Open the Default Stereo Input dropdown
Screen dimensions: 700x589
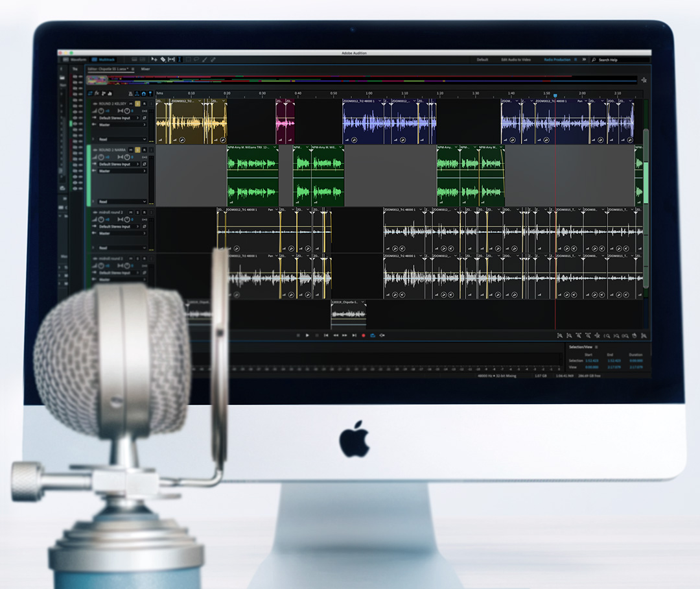coord(119,118)
